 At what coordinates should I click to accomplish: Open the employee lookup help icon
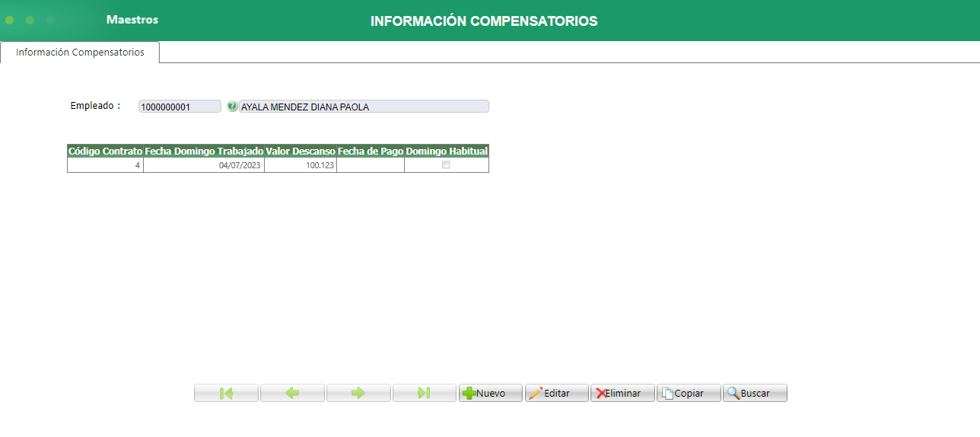tap(233, 107)
